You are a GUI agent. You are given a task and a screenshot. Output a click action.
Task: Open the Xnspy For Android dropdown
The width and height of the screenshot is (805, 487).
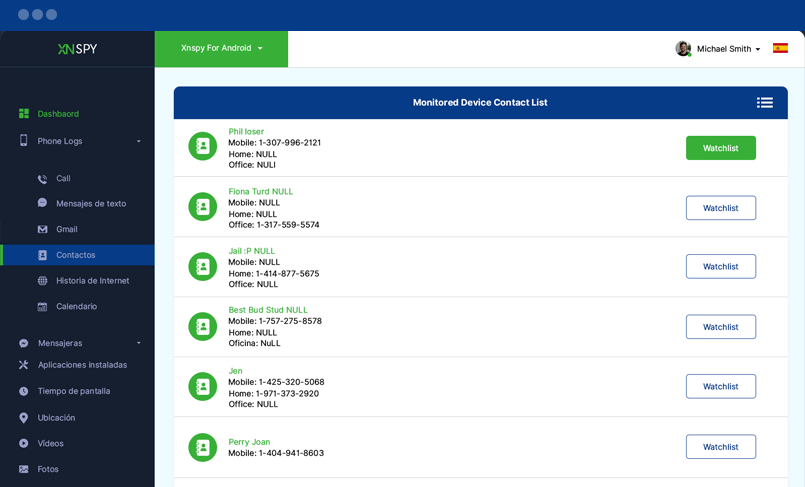point(221,48)
